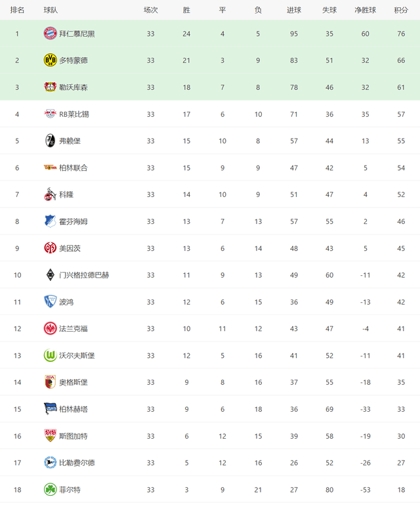Click the Bayern Munich club logo
Image resolution: width=420 pixels, height=532 pixels.
pos(50,33)
